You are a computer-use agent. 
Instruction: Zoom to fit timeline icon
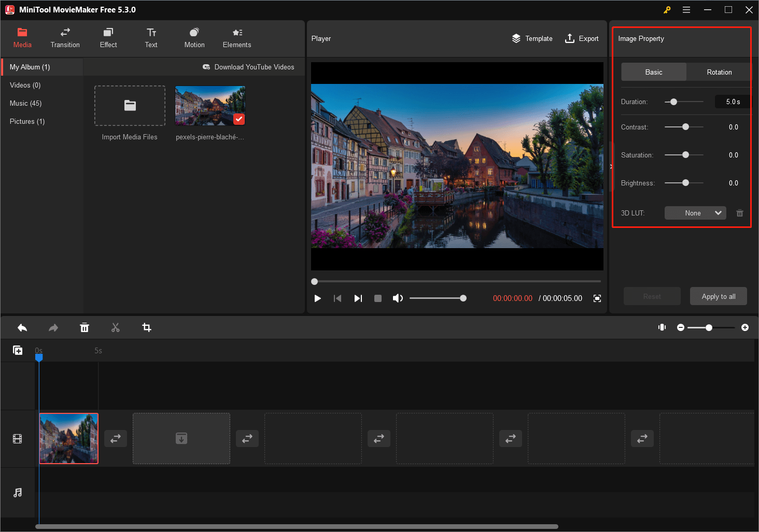click(662, 327)
